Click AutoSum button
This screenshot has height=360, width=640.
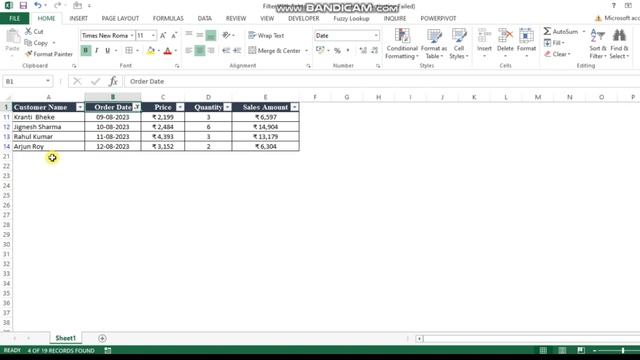(561, 31)
